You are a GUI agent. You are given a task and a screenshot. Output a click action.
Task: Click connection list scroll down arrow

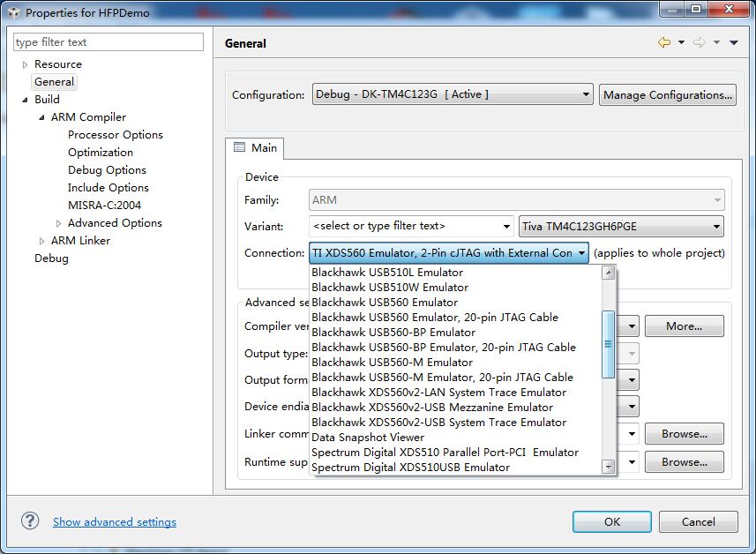point(609,467)
